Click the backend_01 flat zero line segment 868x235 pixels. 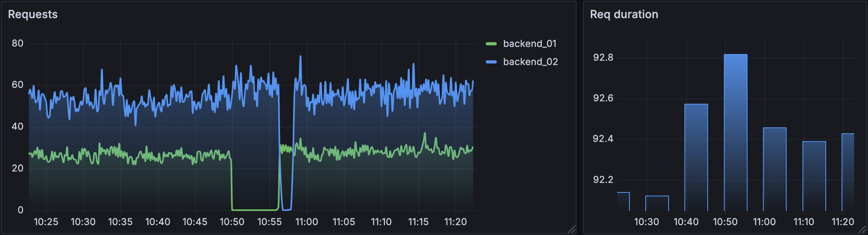(255, 210)
